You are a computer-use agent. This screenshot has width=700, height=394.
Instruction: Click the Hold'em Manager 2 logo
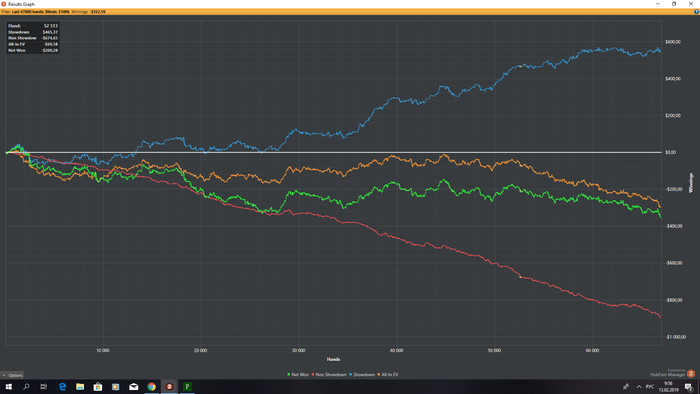(691, 373)
